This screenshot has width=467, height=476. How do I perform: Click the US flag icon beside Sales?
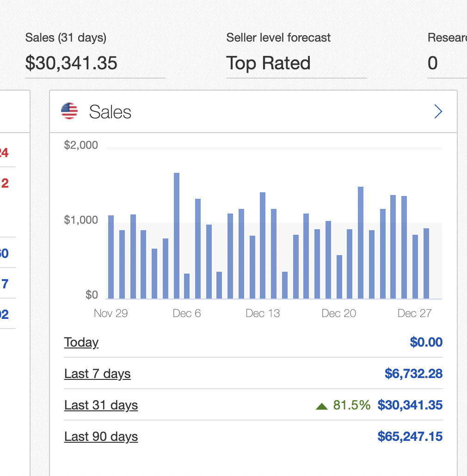pos(69,111)
